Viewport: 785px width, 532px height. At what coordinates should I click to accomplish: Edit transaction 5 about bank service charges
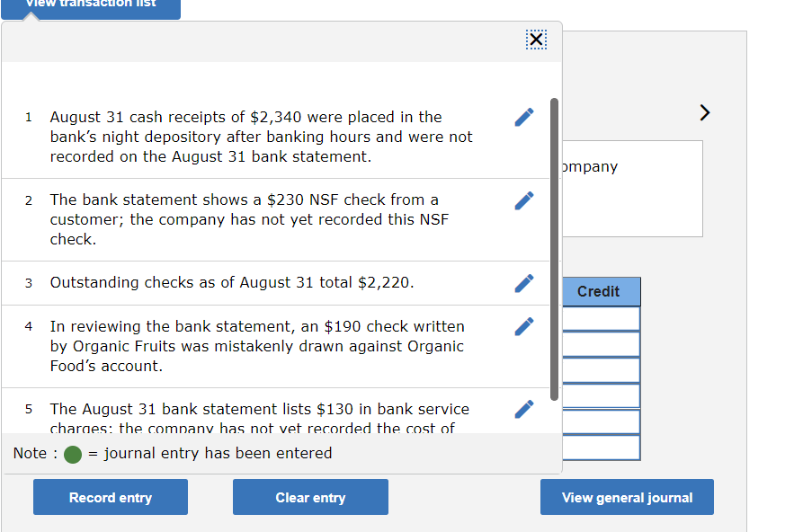(523, 409)
